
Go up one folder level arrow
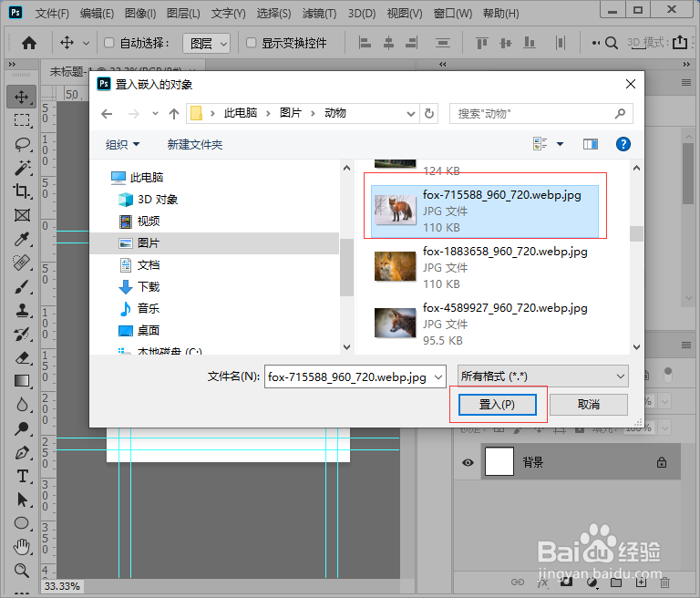(x=174, y=114)
